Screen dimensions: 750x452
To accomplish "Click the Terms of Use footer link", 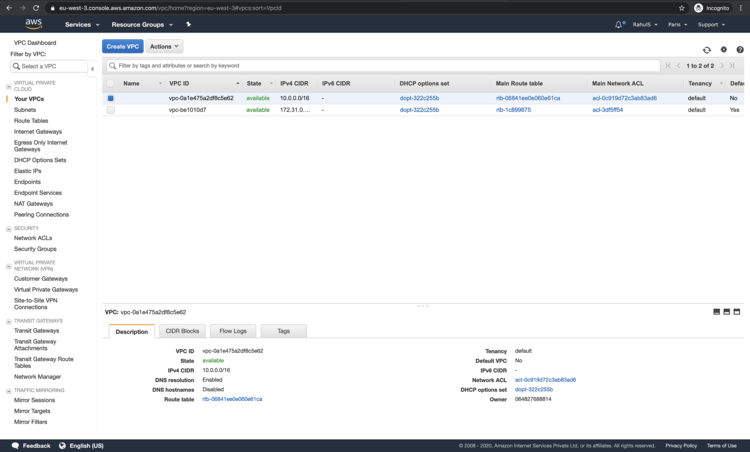I will point(721,446).
